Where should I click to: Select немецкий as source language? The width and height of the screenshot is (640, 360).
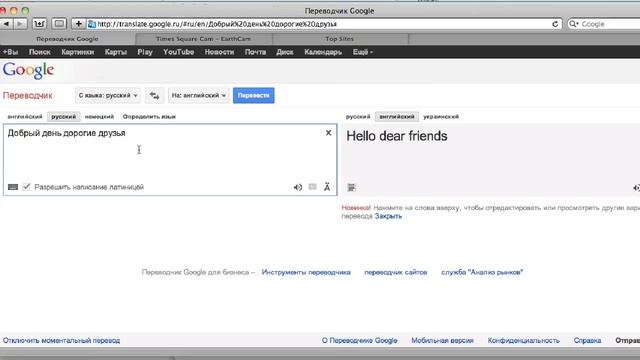click(99, 117)
